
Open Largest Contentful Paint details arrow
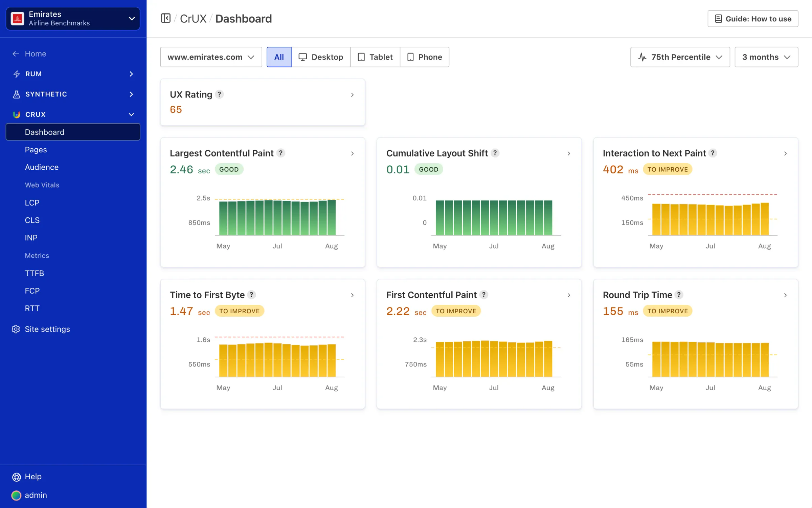(352, 153)
